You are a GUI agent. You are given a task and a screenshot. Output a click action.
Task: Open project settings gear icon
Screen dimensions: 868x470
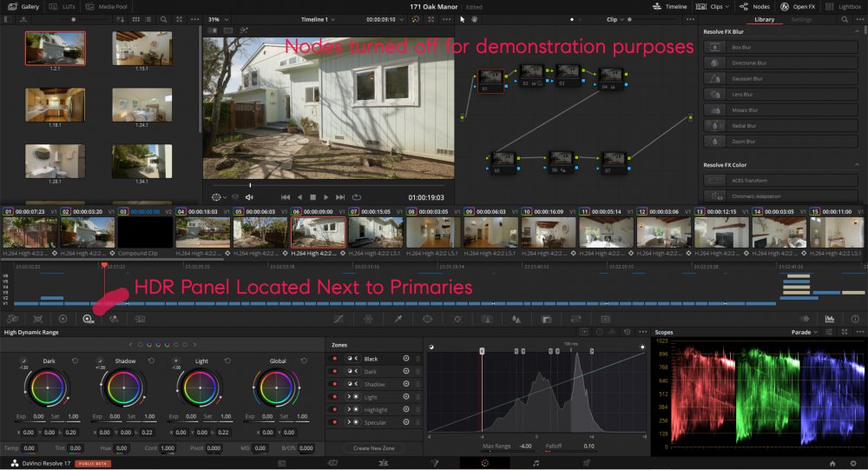855,463
